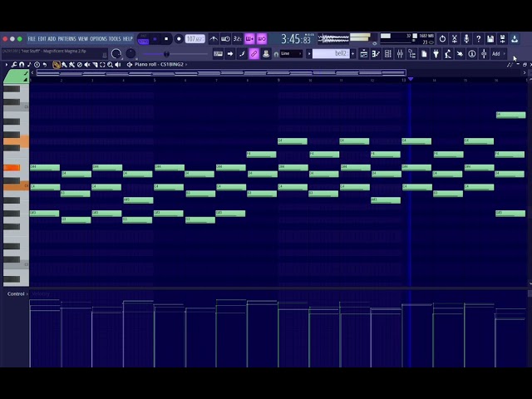Screen dimensions: 532x399
Task: Add a new pattern with the plus button
Action: click(352, 53)
